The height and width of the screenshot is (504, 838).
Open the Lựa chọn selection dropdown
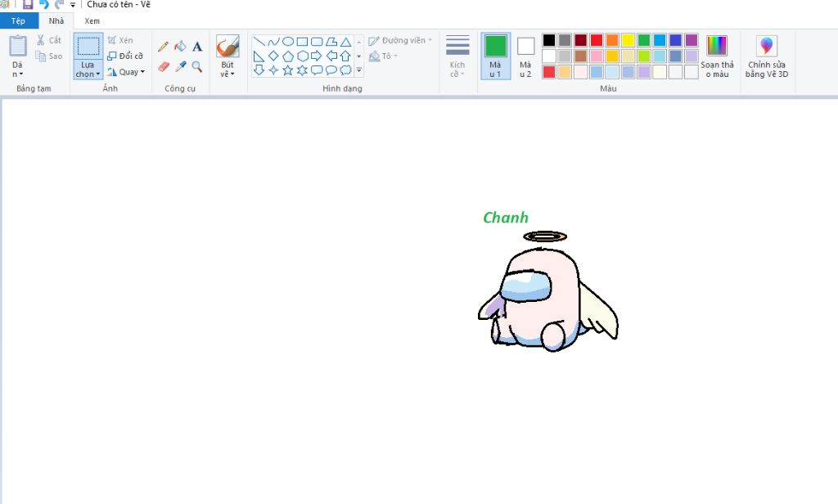click(x=88, y=70)
